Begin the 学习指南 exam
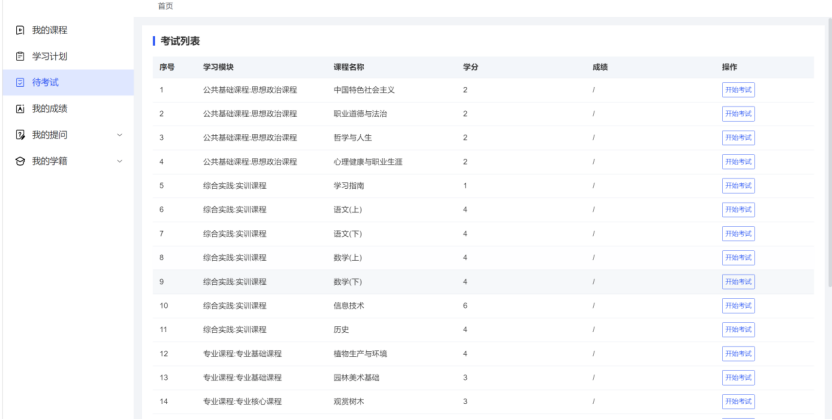The height and width of the screenshot is (420, 832). (x=738, y=186)
